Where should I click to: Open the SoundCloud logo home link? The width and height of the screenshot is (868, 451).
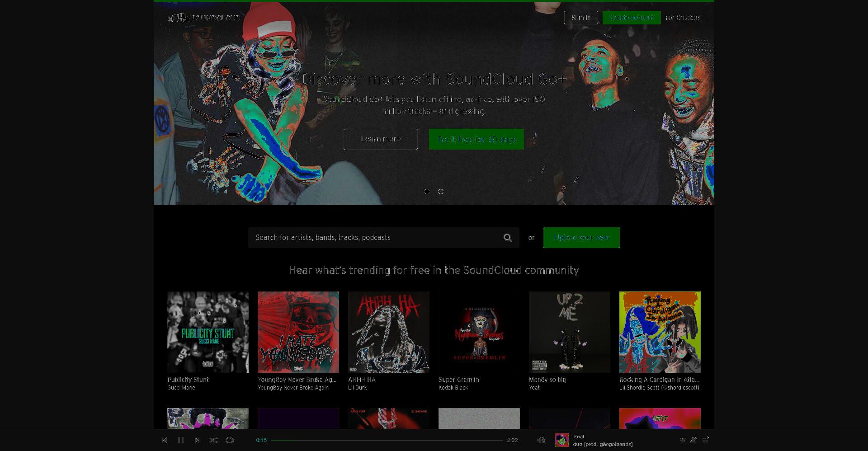(204, 18)
